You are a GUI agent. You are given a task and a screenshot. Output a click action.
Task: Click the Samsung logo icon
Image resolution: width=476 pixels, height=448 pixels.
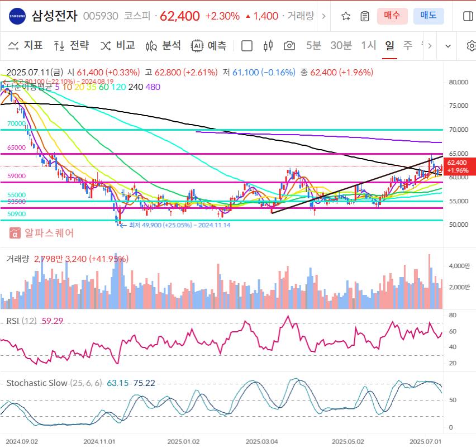click(x=17, y=16)
